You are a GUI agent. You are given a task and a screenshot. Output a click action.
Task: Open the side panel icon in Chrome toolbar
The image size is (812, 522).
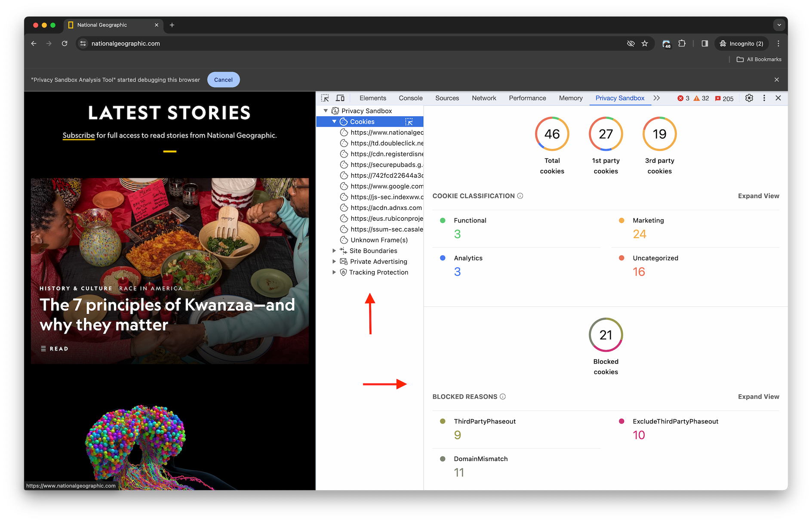(x=704, y=43)
